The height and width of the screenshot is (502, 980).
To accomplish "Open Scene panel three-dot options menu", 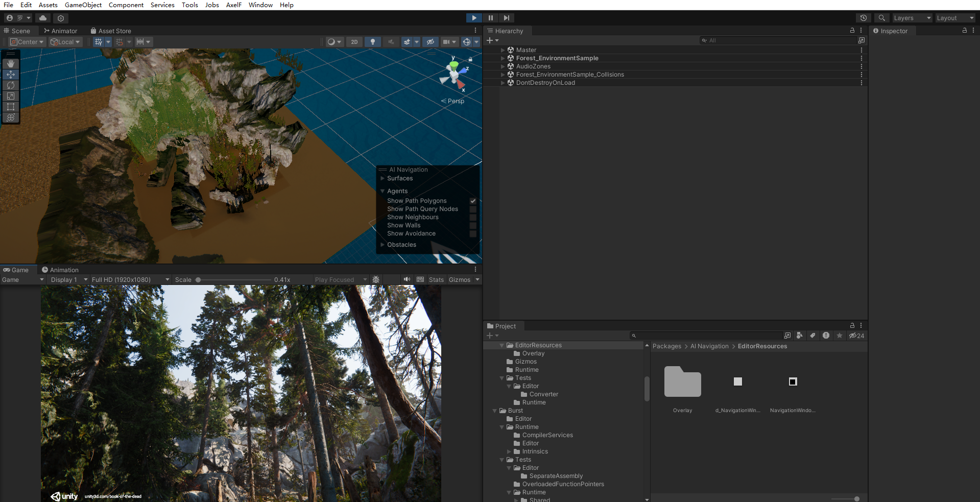I will click(x=475, y=31).
